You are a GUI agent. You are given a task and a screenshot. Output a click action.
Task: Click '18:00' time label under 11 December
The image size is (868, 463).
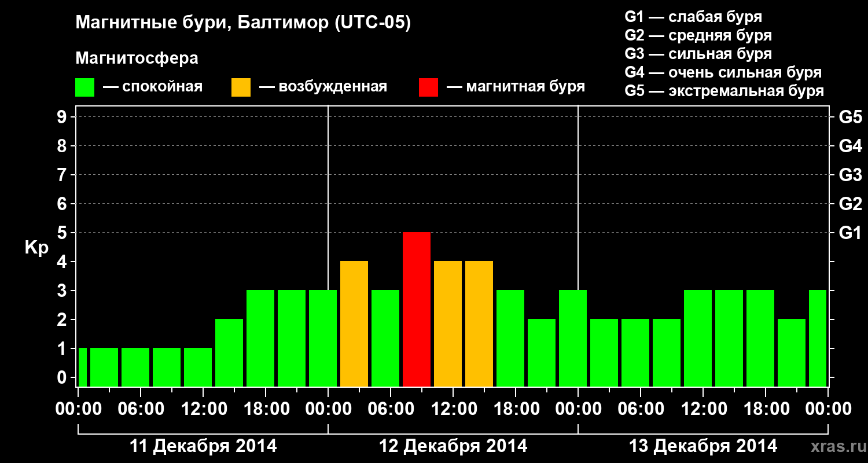(x=266, y=409)
